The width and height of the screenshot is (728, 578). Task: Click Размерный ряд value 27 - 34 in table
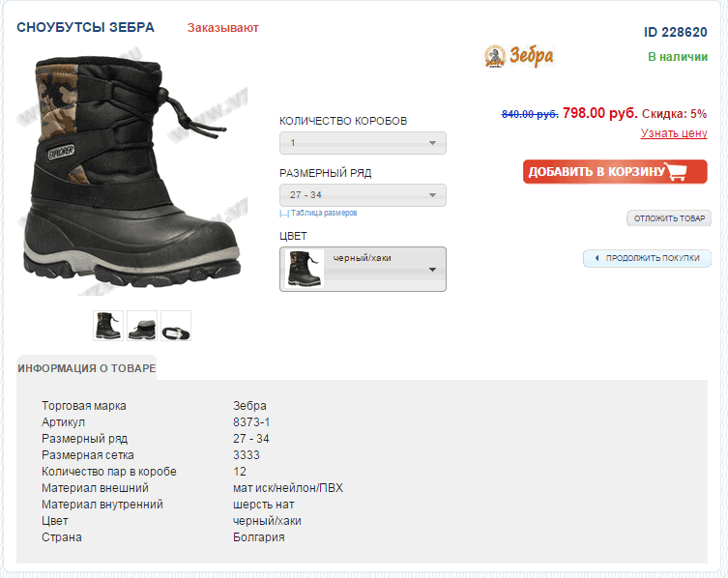tap(250, 439)
